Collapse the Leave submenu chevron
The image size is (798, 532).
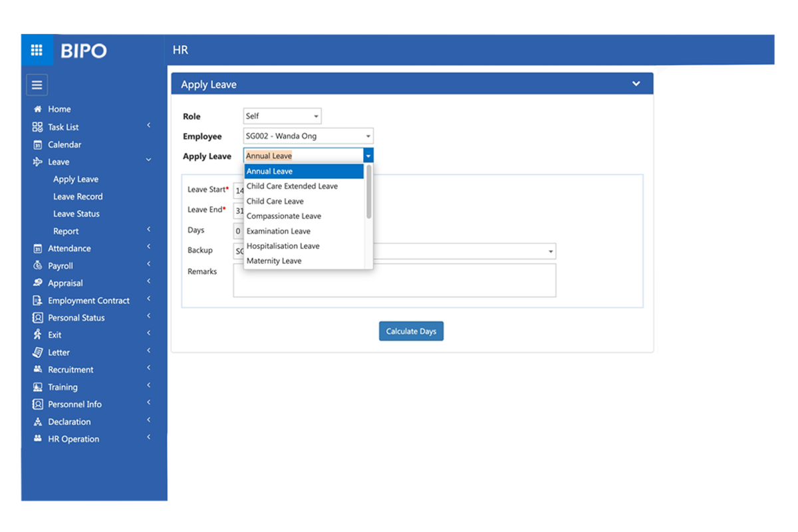click(x=149, y=160)
